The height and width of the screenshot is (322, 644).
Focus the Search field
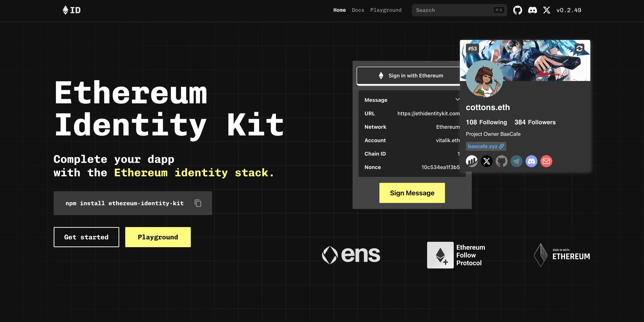pyautogui.click(x=459, y=10)
